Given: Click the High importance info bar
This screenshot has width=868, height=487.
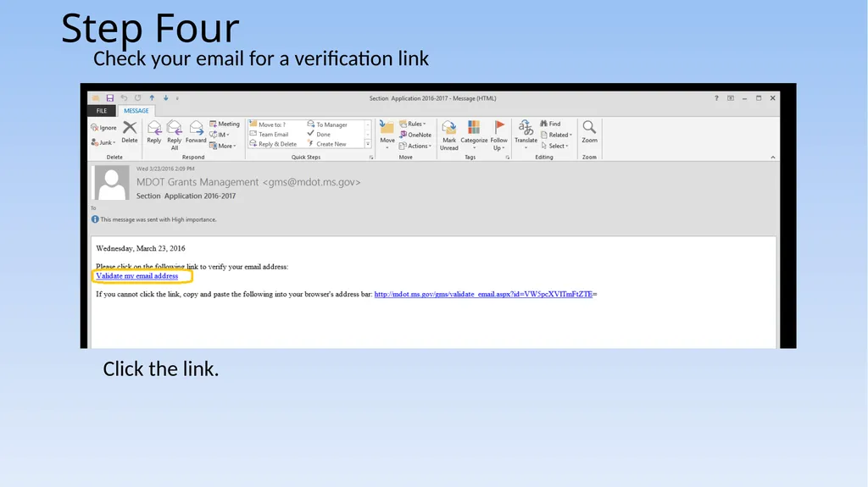Looking at the screenshot, I should point(154,219).
